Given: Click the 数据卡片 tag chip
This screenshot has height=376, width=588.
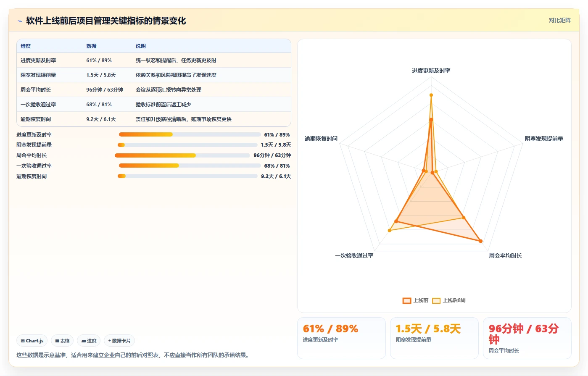Looking at the screenshot, I should (119, 341).
